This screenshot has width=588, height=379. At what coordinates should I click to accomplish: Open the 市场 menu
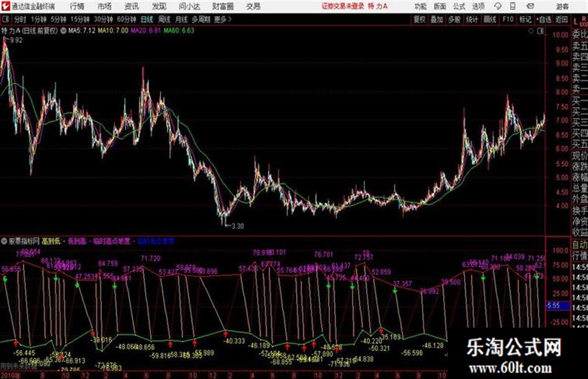[x=105, y=6]
